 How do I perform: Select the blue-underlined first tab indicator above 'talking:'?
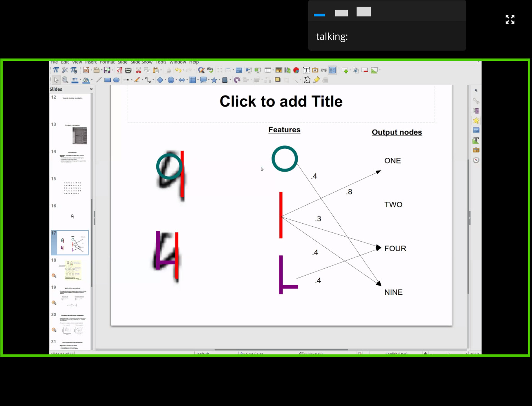pyautogui.click(x=319, y=15)
